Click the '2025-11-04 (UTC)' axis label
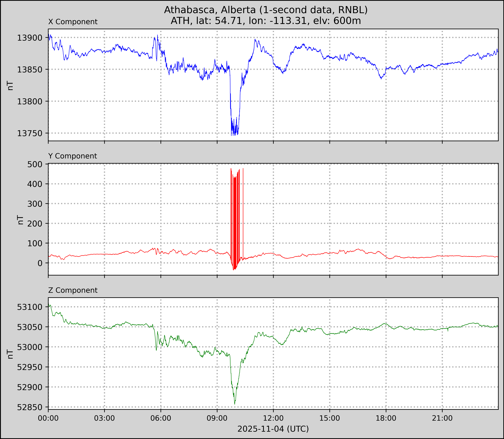Image resolution: width=504 pixels, height=439 pixels. tap(273, 429)
